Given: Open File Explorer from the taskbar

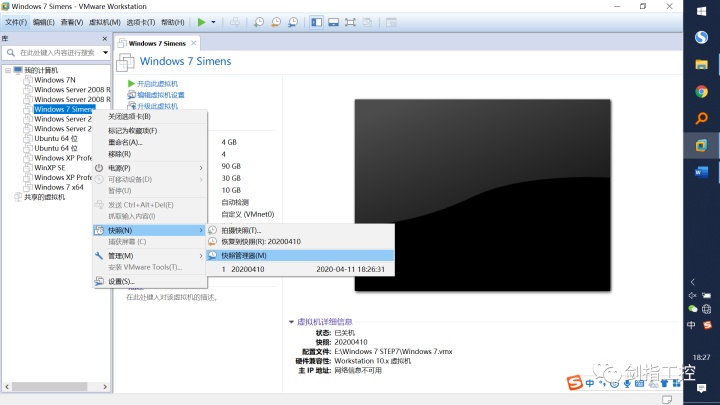Looking at the screenshot, I should point(701,65).
